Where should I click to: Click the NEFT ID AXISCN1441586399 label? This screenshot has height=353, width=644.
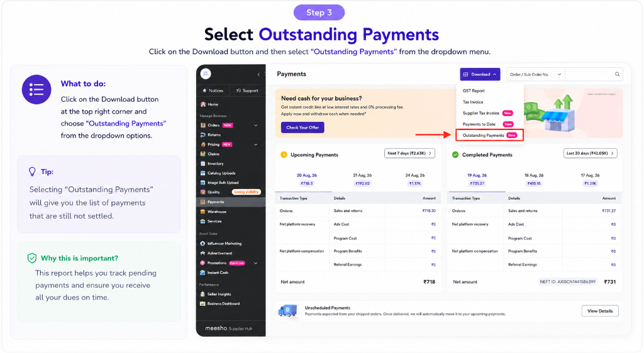pyautogui.click(x=567, y=281)
